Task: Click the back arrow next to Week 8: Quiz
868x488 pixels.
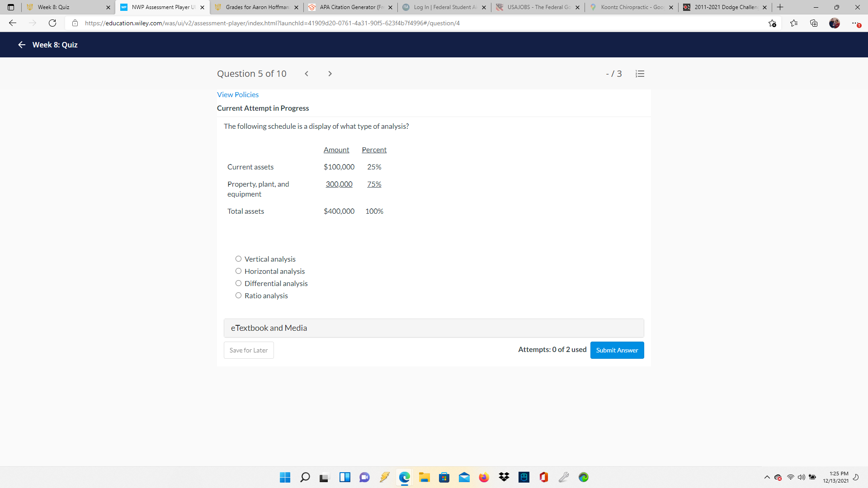Action: coord(21,45)
